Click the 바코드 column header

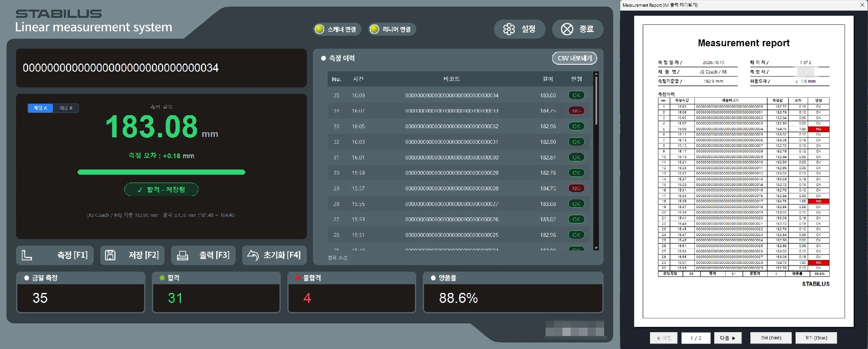451,79
